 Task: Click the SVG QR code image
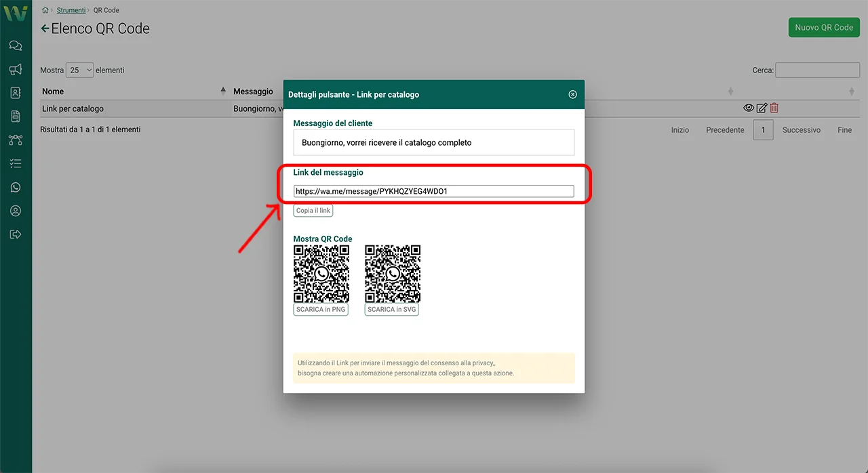393,274
